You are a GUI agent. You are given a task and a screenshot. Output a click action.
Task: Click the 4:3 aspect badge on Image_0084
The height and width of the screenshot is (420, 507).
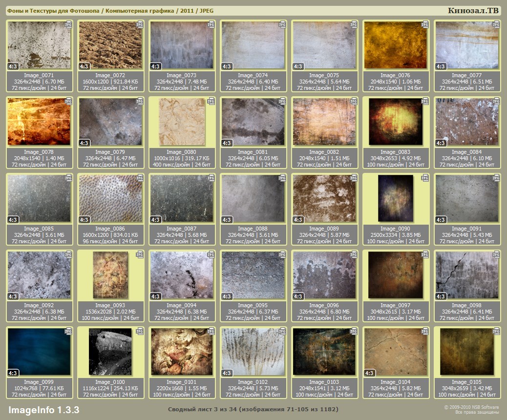click(441, 143)
